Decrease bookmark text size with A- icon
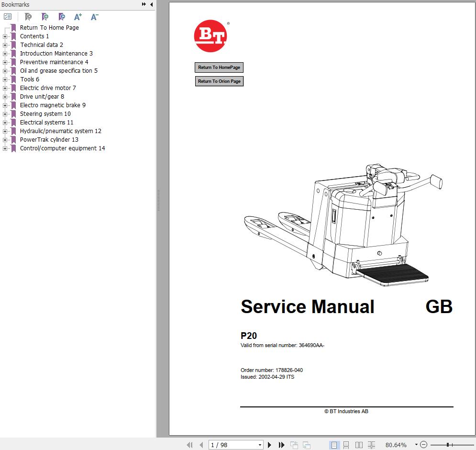This screenshot has width=476, height=450. pos(94,17)
